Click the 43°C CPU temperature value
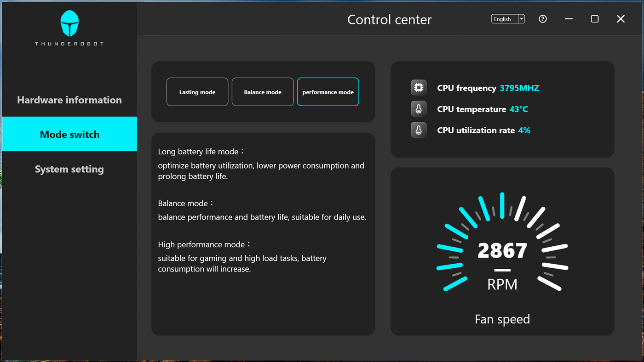 pyautogui.click(x=518, y=109)
